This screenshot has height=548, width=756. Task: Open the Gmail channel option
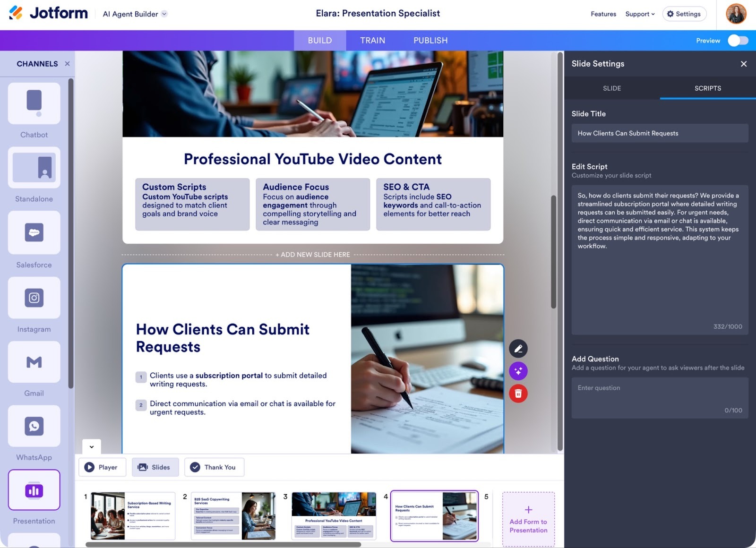click(34, 362)
